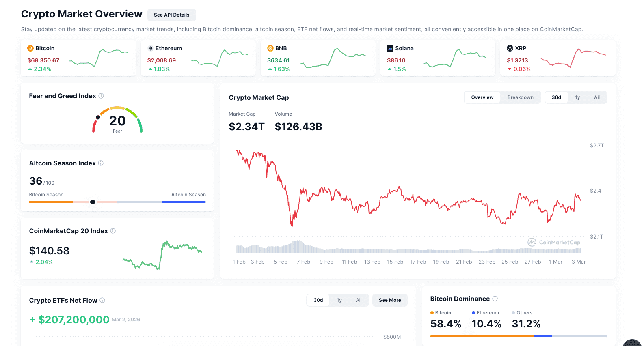Set Market Cap chart range to All
The height and width of the screenshot is (346, 644).
click(x=596, y=97)
